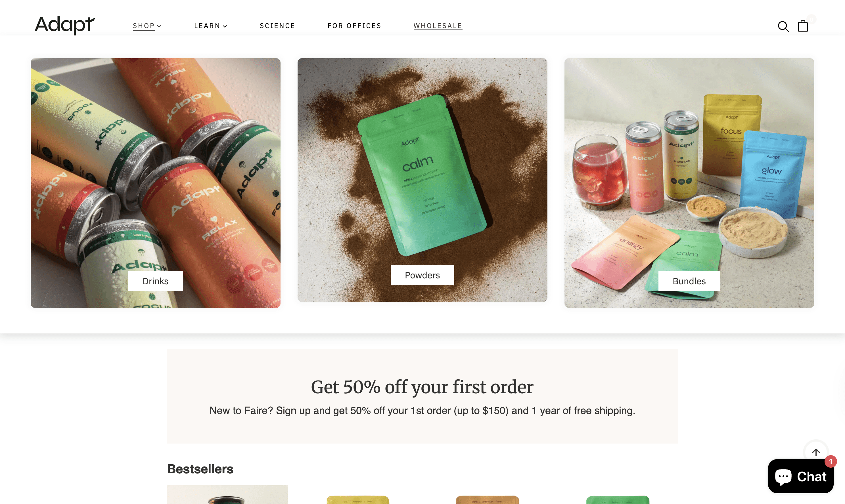Click the scroll-to-top arrow button
Viewport: 845px width, 504px height.
tap(816, 452)
